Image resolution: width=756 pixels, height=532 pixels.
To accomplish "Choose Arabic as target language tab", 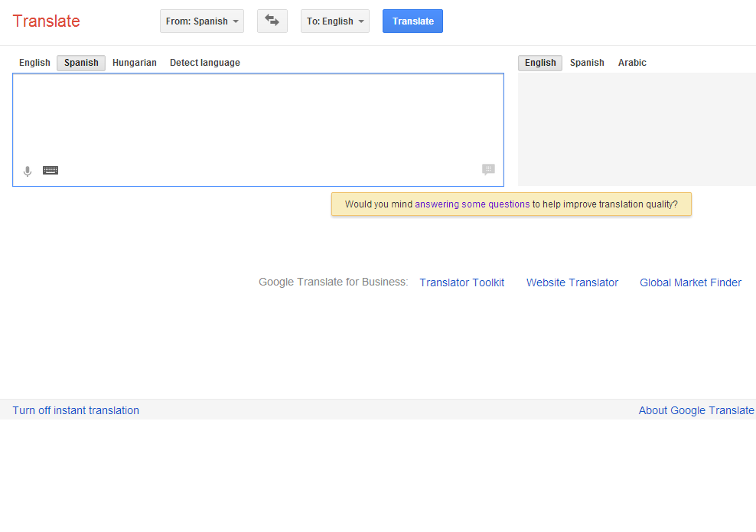I will pos(632,63).
